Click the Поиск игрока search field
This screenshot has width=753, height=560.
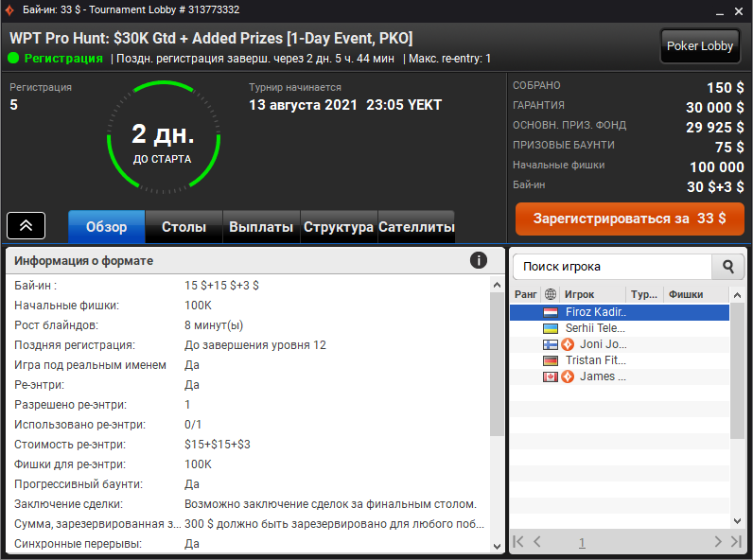[x=612, y=267]
